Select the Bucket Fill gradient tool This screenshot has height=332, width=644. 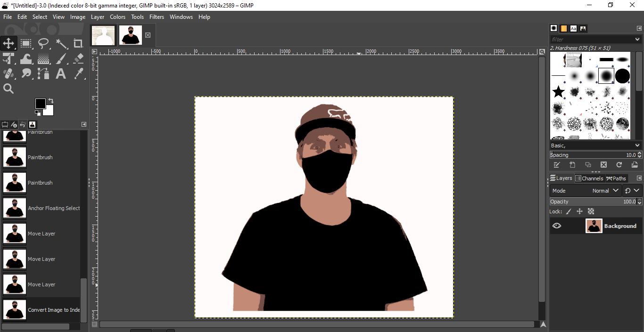(x=44, y=59)
